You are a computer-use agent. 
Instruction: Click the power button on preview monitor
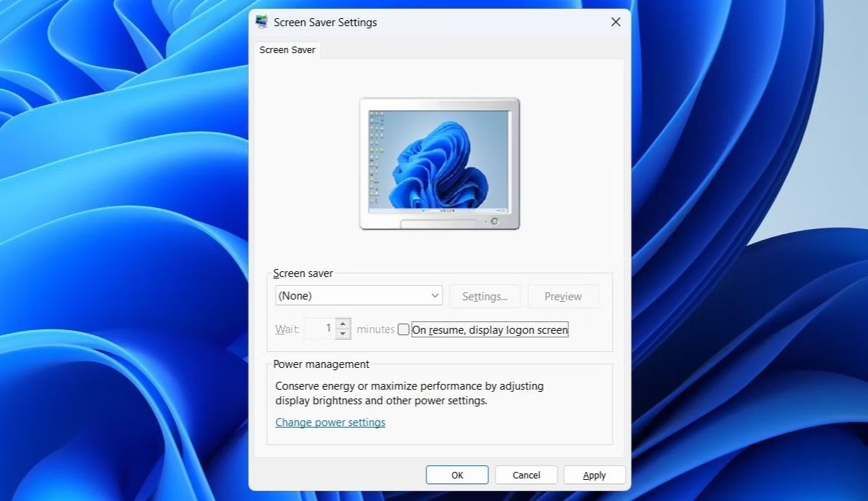(x=495, y=221)
